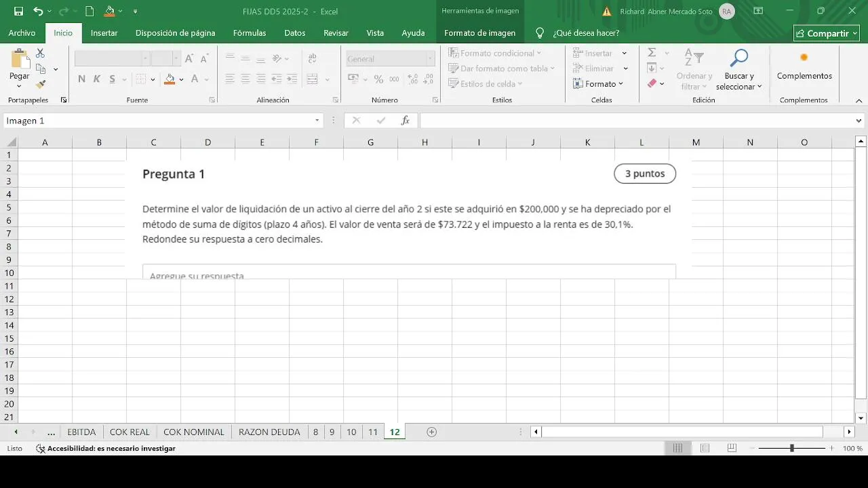Click the Sum (Σ) AutoSum icon

(652, 53)
